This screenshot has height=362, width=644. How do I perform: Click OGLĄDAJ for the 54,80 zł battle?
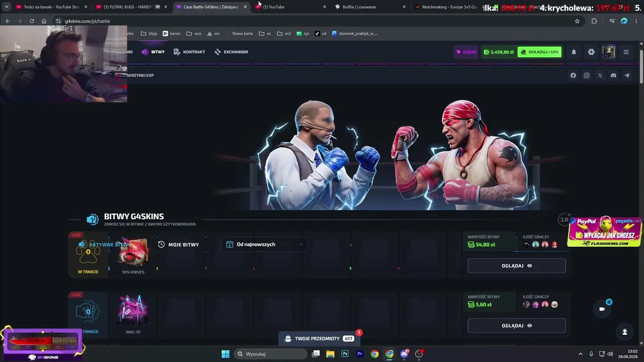point(517,265)
